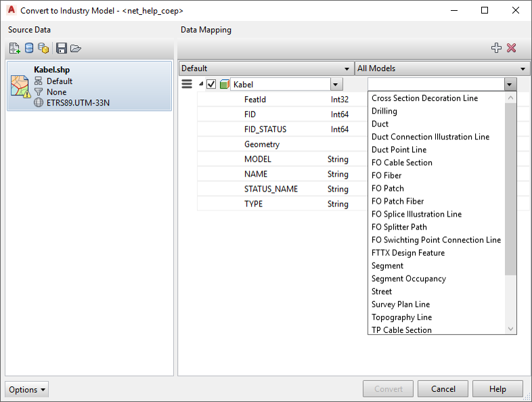Open the Kabel source class dropdown arrow

336,85
